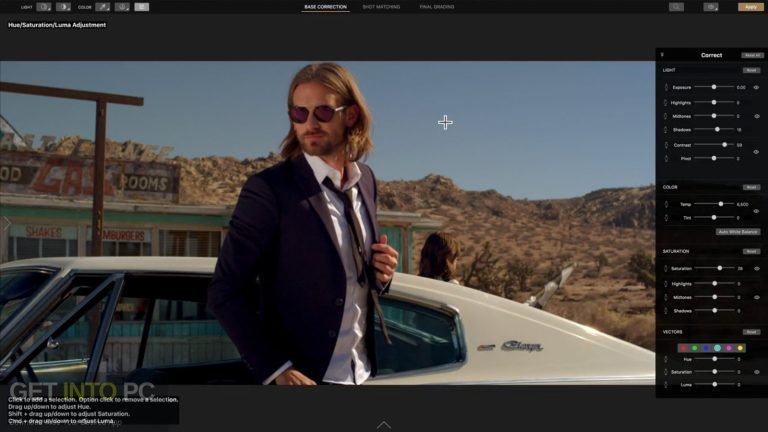Click the mouse icon beside Exposure slider

pos(666,88)
